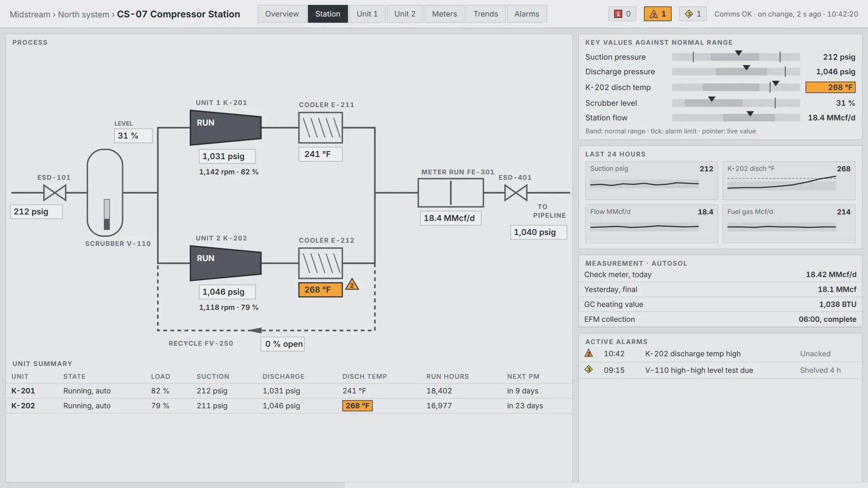The image size is (868, 488).
Task: Open the Flow MMcf/d sparkline
Action: [651, 224]
